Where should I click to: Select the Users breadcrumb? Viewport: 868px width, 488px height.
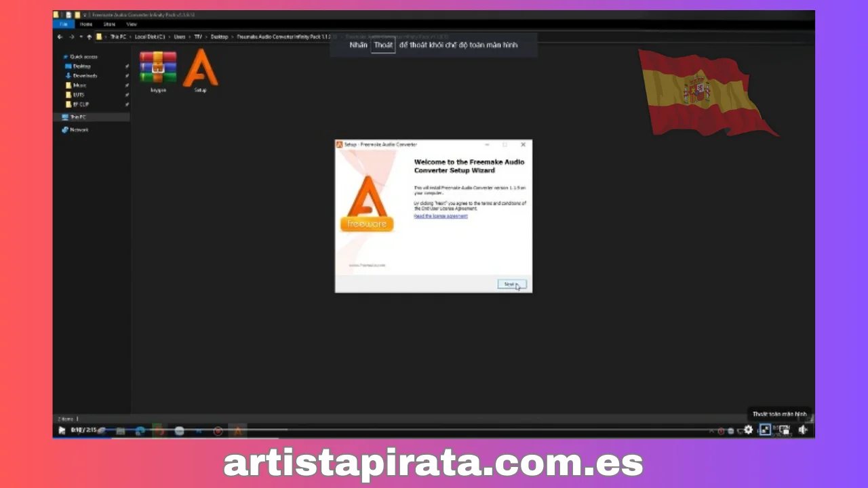point(180,37)
